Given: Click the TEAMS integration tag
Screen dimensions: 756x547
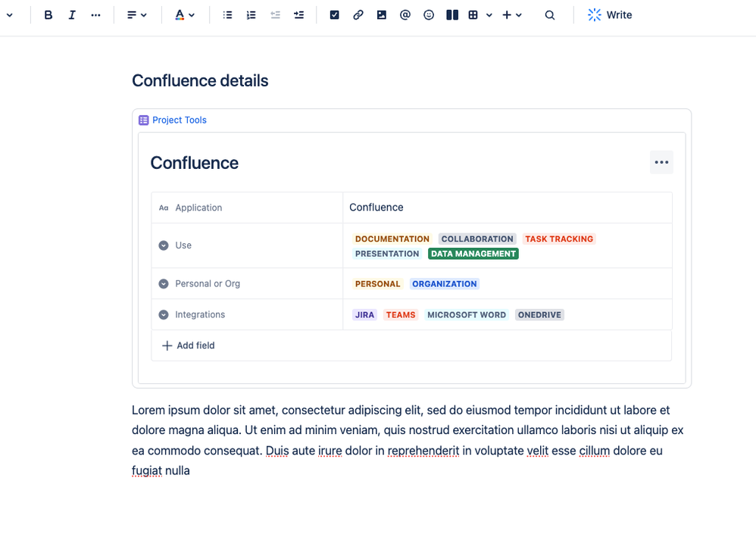Looking at the screenshot, I should 401,315.
